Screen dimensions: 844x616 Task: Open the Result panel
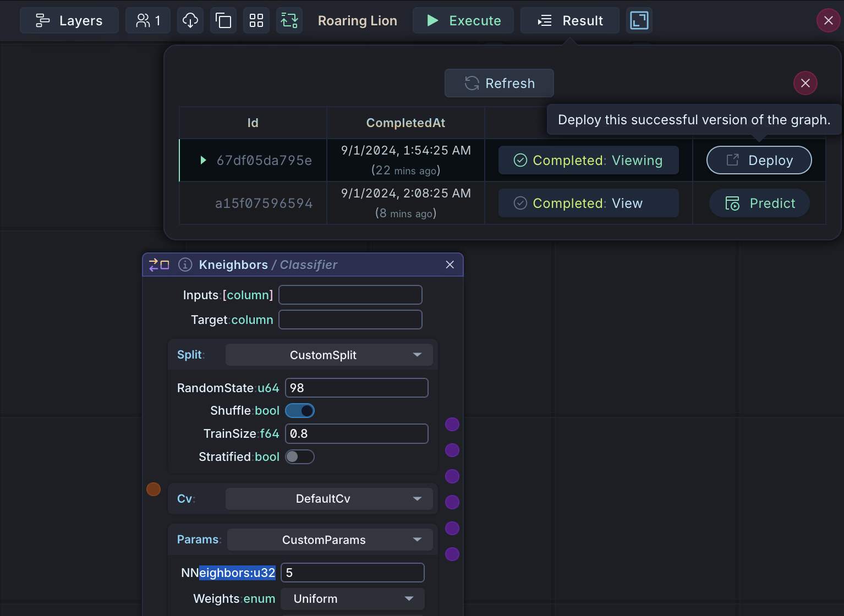pos(569,20)
